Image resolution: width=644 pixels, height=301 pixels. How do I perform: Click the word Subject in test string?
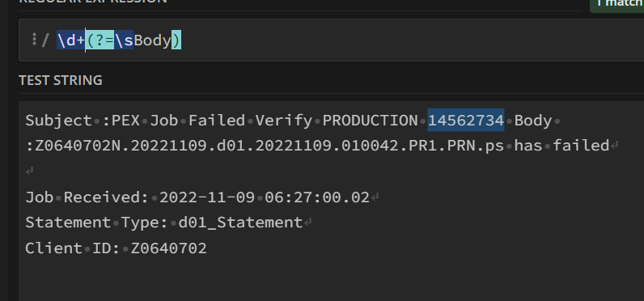pos(59,121)
